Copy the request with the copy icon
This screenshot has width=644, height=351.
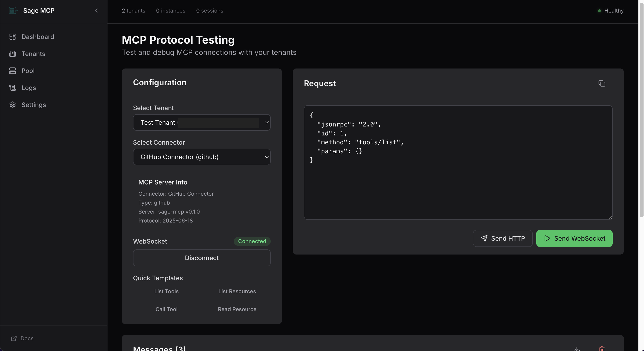[602, 83]
